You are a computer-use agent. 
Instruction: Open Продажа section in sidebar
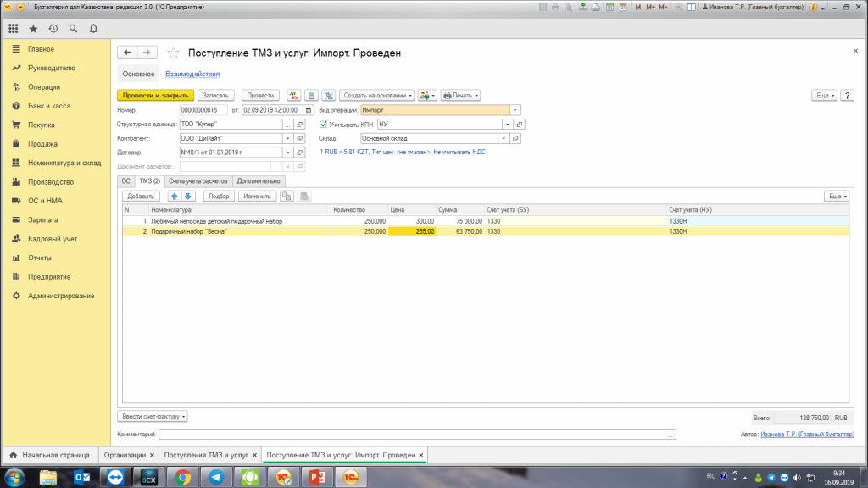click(x=42, y=144)
